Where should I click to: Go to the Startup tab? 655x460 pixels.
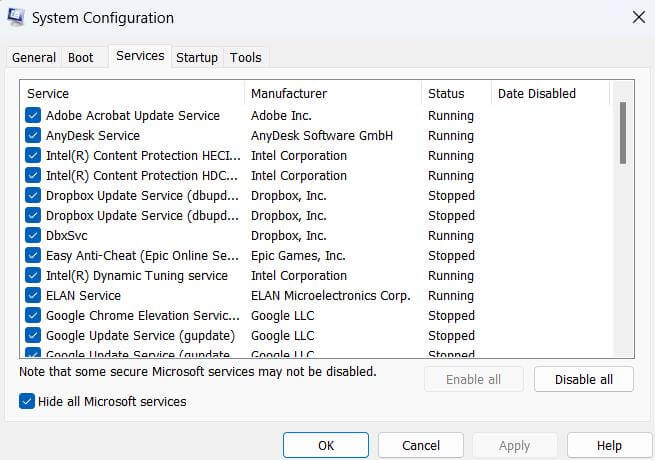coord(197,57)
